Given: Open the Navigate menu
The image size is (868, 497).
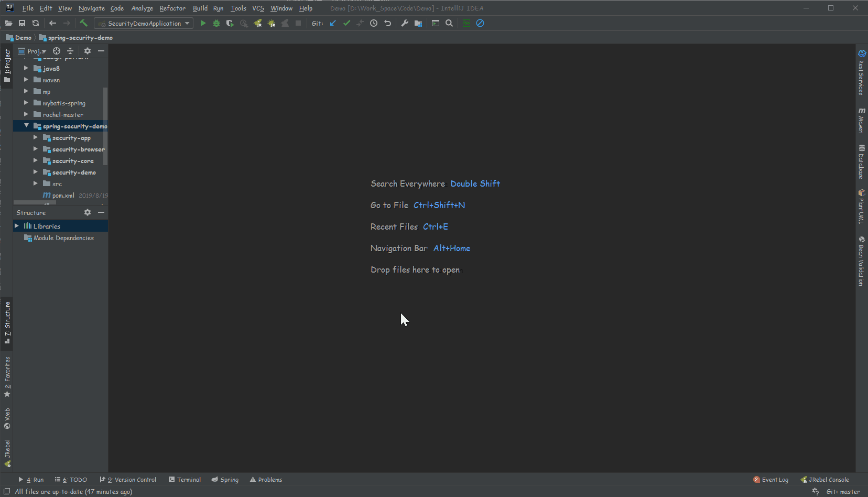Looking at the screenshot, I should (92, 8).
